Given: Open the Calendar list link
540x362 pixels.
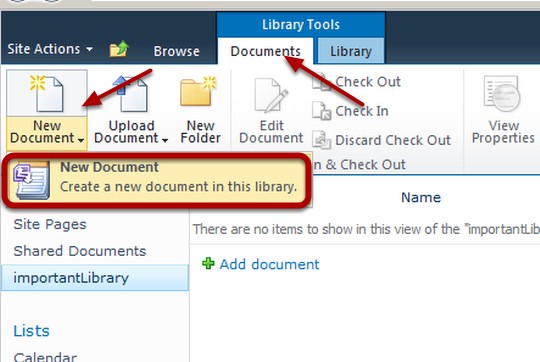Looking at the screenshot, I should coord(45,357).
